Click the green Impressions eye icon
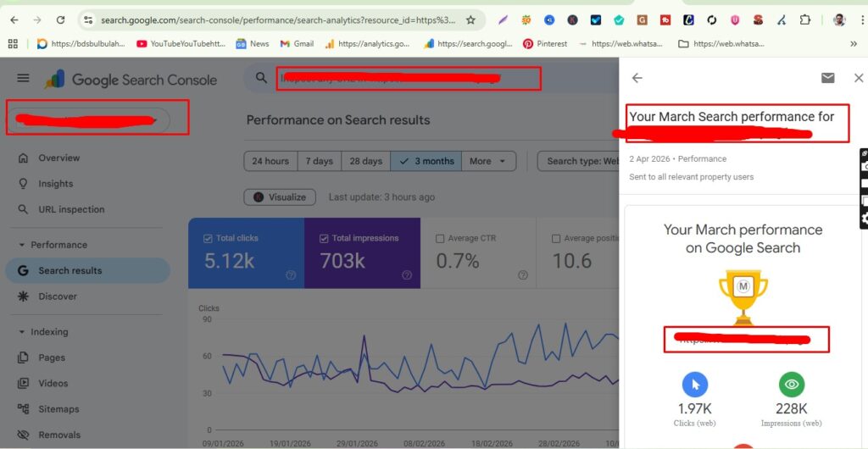The width and height of the screenshot is (868, 449). 792,385
